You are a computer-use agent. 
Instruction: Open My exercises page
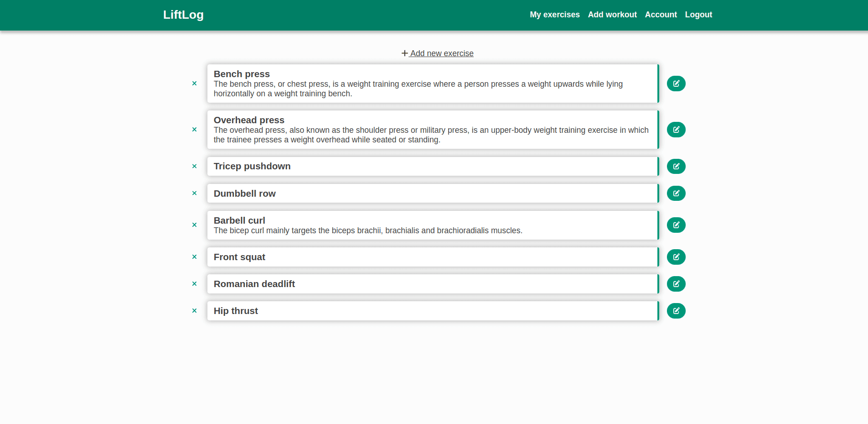pyautogui.click(x=555, y=15)
